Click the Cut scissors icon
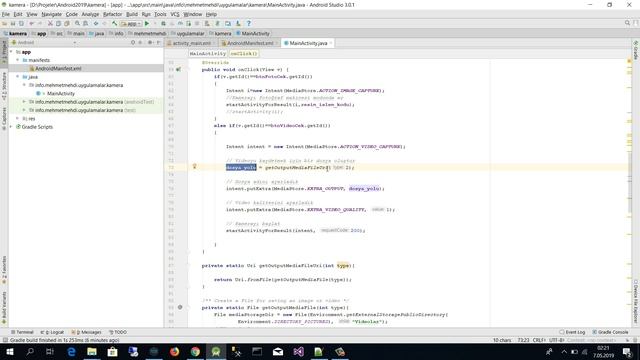 point(50,24)
